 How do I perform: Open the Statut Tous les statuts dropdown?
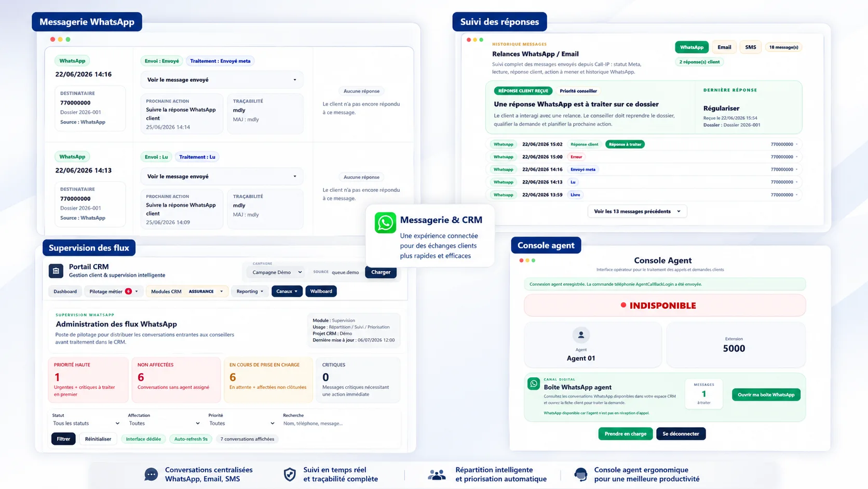pyautogui.click(x=86, y=424)
